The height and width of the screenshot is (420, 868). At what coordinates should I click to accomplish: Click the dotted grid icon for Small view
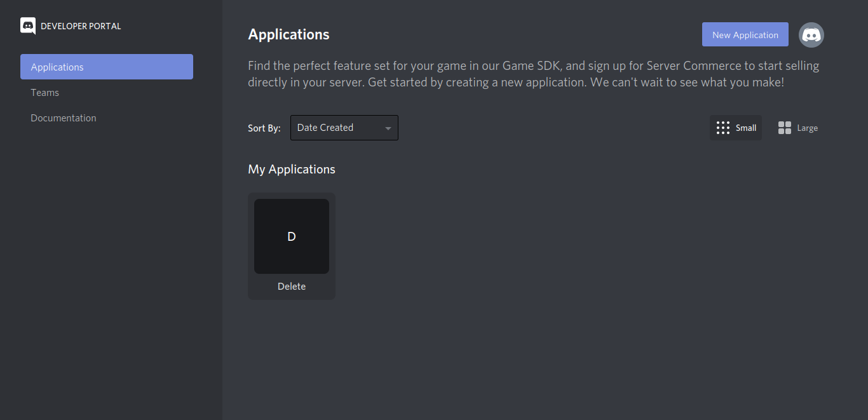[722, 128]
